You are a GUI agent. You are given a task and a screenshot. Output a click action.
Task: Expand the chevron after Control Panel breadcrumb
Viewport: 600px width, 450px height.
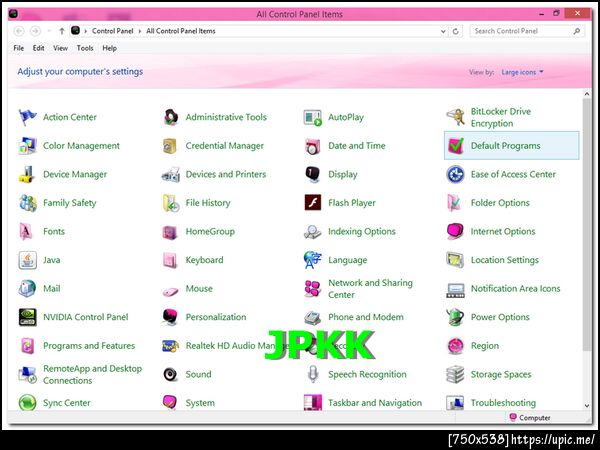pos(140,31)
